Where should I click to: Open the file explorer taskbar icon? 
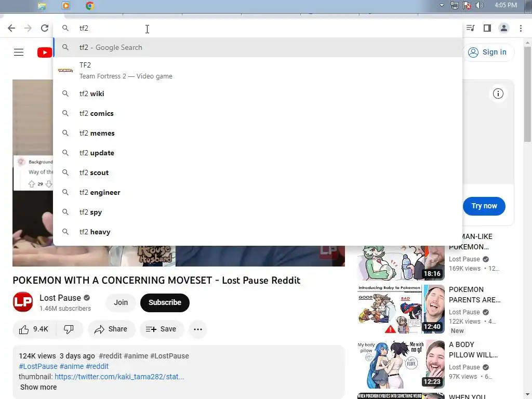(x=42, y=6)
